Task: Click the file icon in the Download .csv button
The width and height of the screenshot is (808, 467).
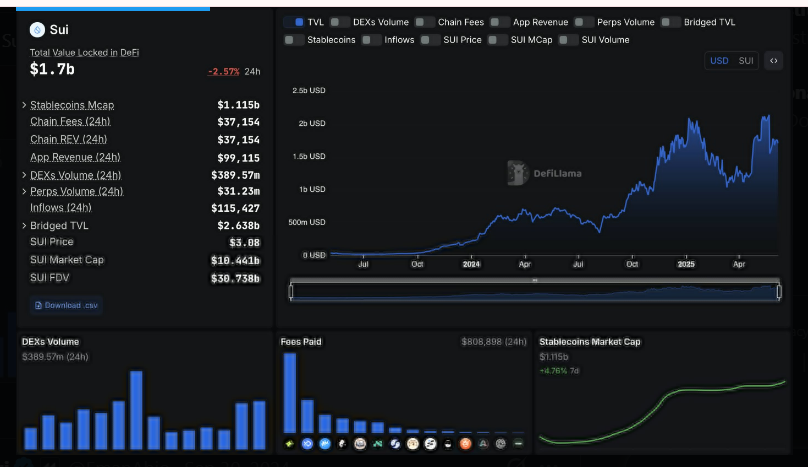Action: pyautogui.click(x=38, y=306)
